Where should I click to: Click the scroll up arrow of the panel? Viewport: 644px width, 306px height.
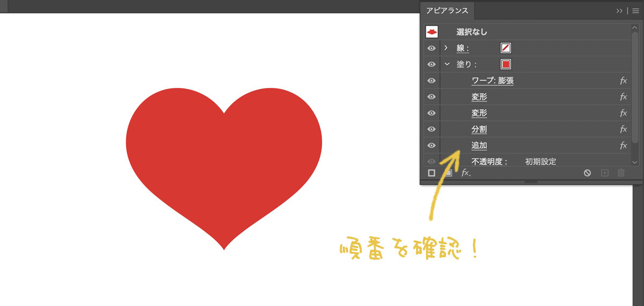point(635,27)
